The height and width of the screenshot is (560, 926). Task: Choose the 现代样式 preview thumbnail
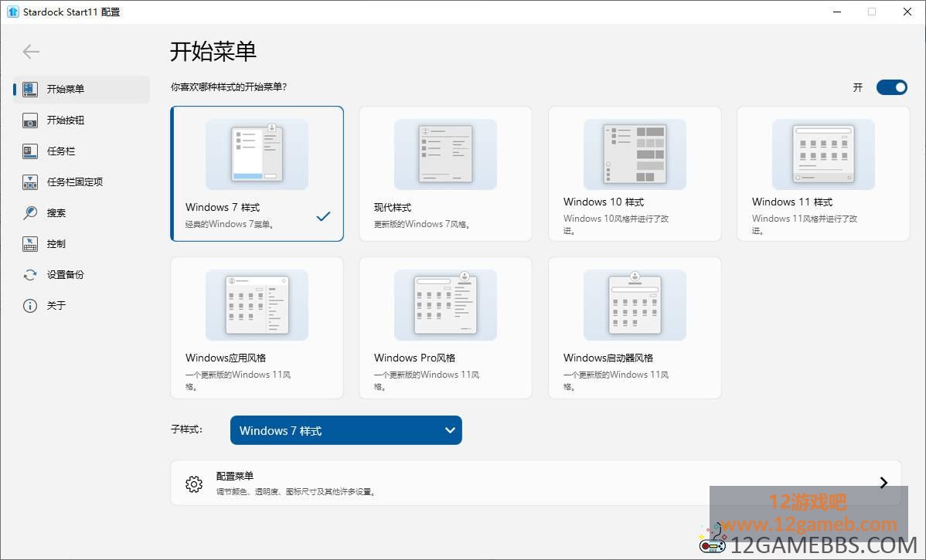[x=445, y=154]
